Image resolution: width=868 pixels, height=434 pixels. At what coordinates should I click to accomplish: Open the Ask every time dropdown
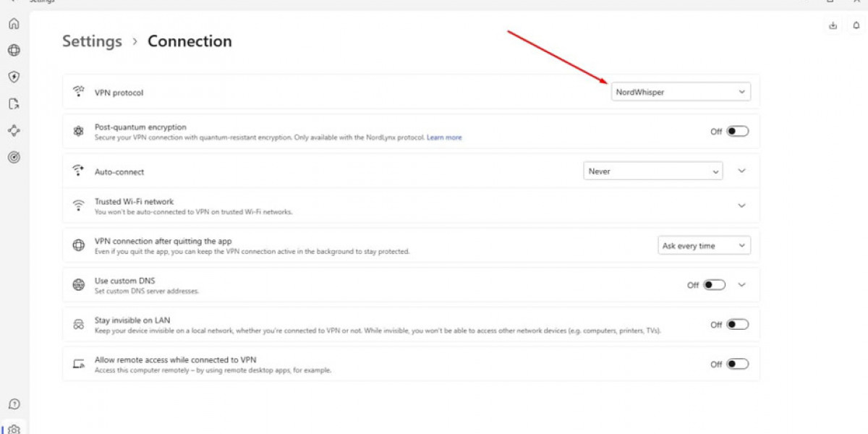pyautogui.click(x=703, y=246)
